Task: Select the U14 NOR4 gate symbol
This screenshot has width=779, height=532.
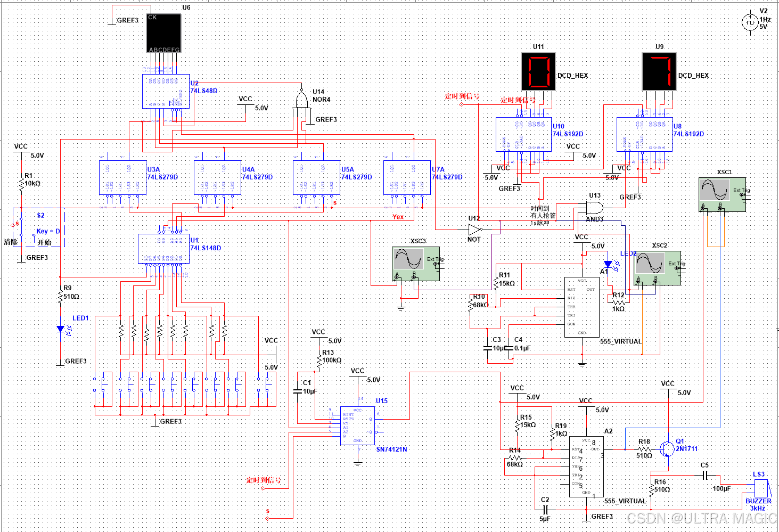Action: pyautogui.click(x=301, y=100)
